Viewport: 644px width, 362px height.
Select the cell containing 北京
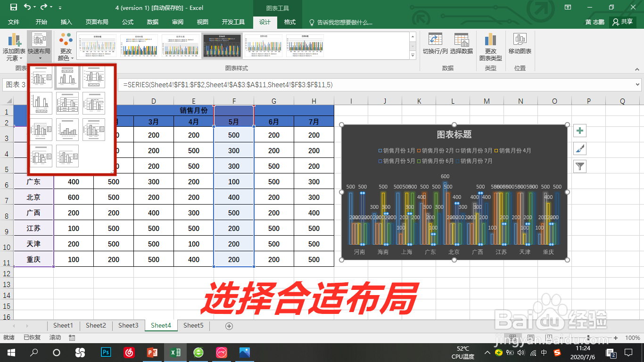pyautogui.click(x=33, y=197)
